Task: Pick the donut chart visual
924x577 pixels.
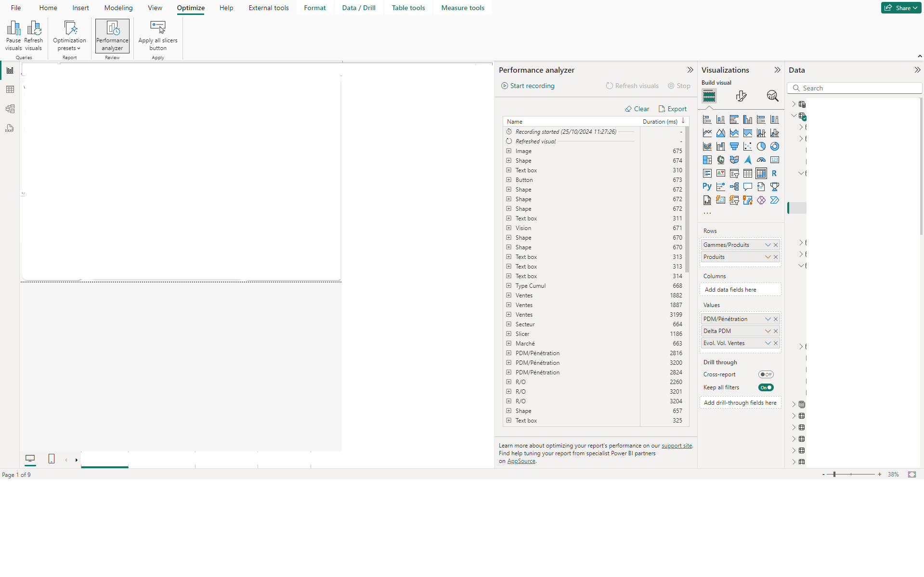Action: pyautogui.click(x=774, y=147)
